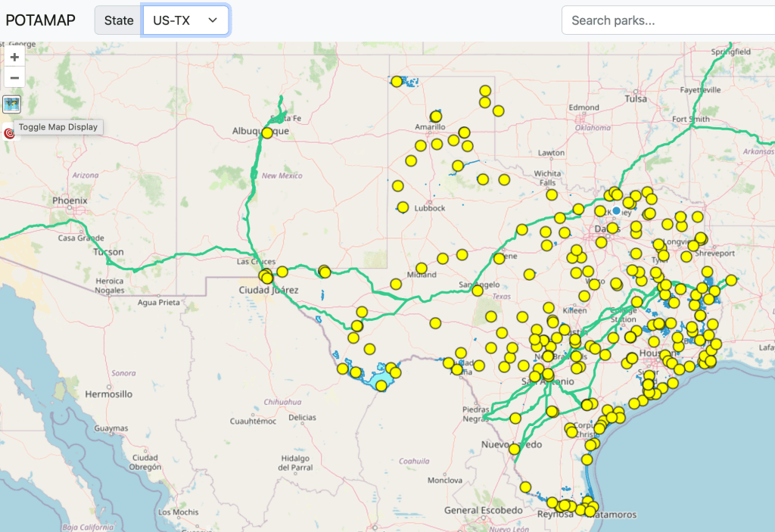Zoom in with the plus button

click(14, 57)
